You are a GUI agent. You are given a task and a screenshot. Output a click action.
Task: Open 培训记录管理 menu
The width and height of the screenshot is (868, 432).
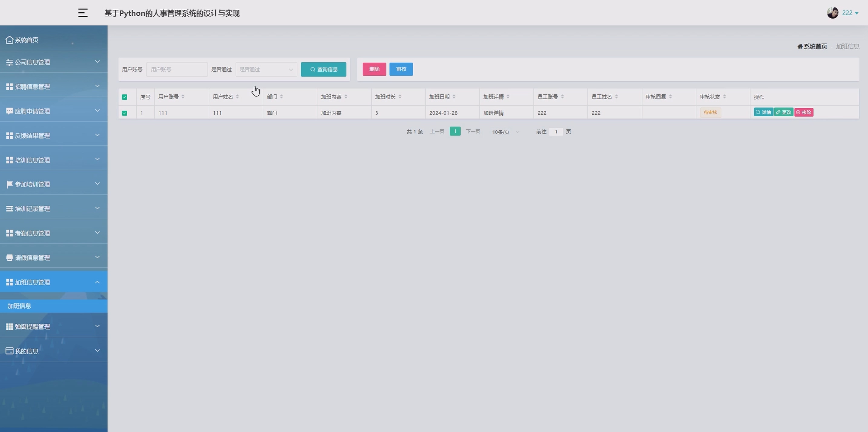(x=54, y=209)
